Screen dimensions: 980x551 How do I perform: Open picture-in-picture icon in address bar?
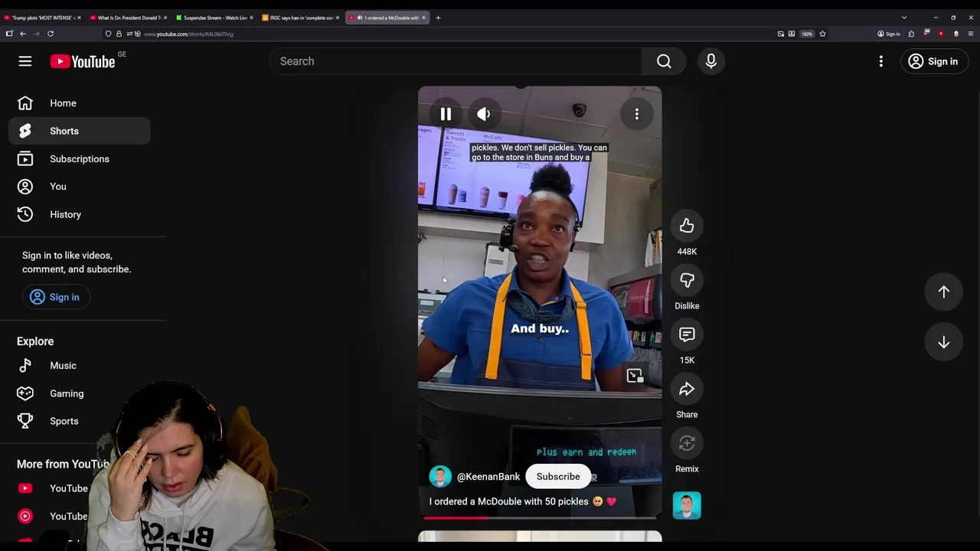pos(781,34)
